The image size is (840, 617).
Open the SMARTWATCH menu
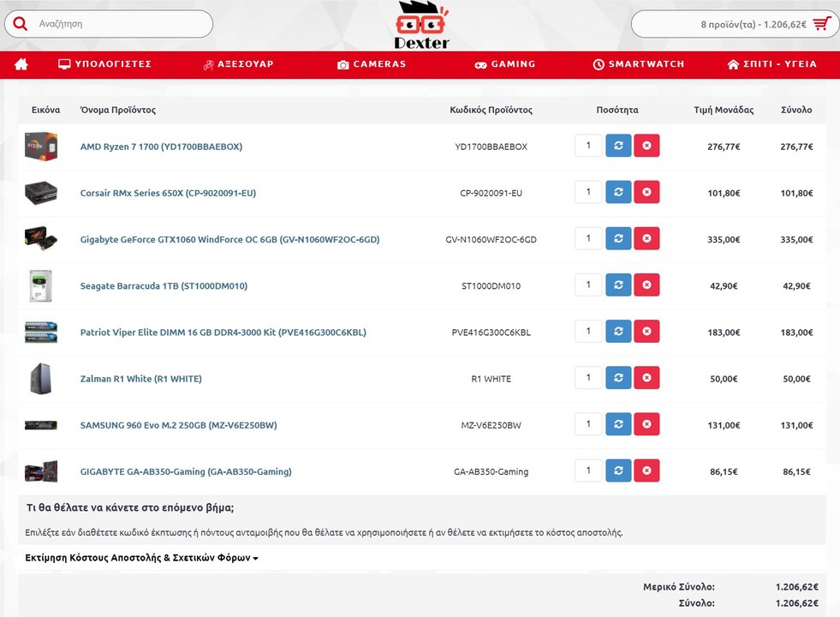tap(639, 64)
